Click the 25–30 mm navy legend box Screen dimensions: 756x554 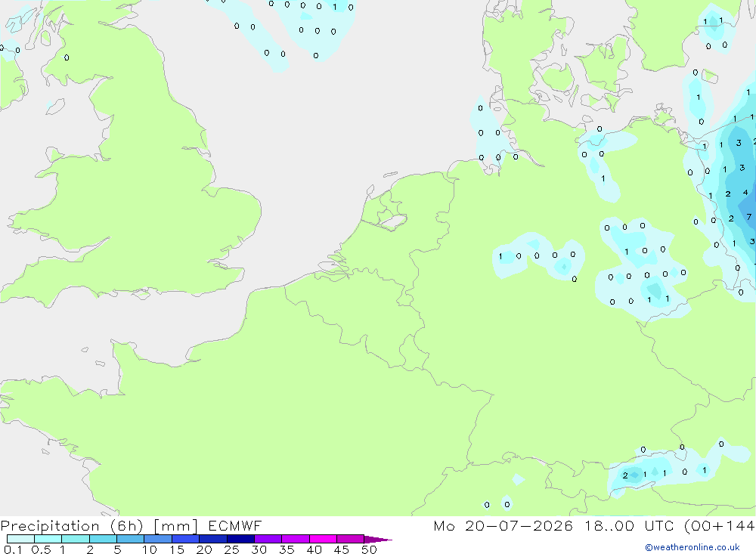click(240, 539)
